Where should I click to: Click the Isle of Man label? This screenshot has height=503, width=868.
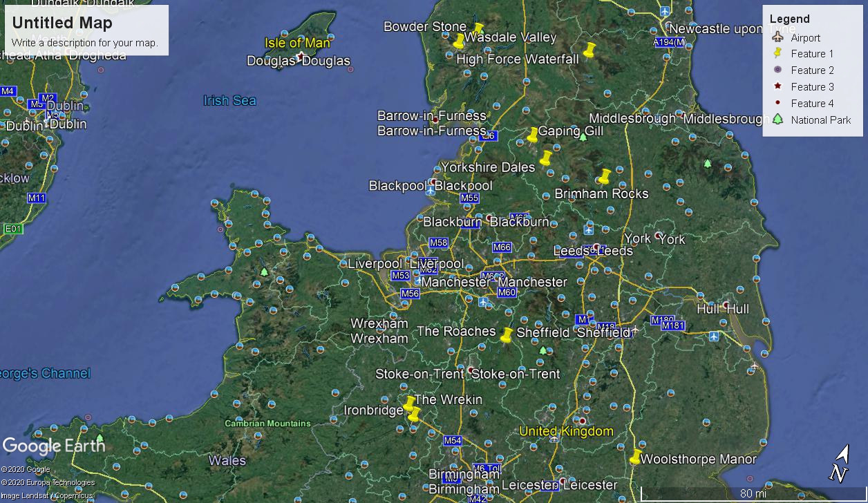click(297, 43)
